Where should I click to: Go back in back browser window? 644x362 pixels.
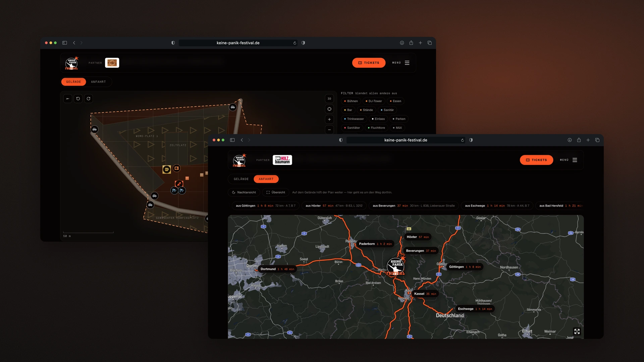coord(74,43)
